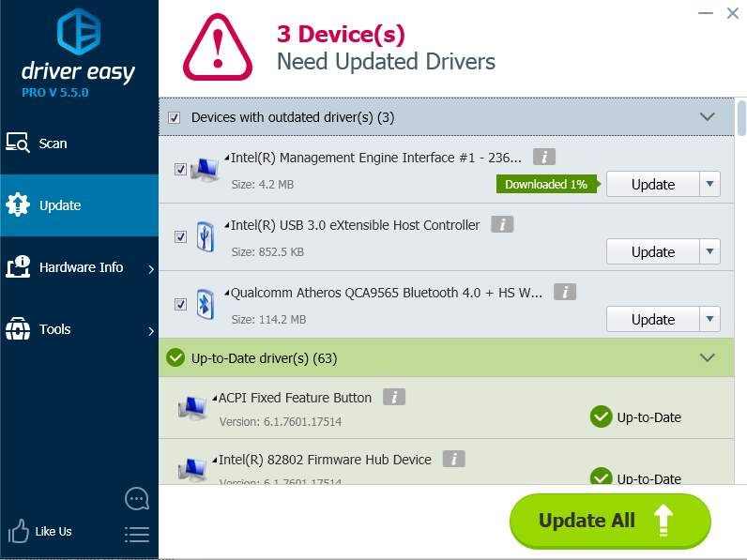Click the info icon next to Intel Management Engine Interface
This screenshot has width=747, height=560.
(x=544, y=157)
